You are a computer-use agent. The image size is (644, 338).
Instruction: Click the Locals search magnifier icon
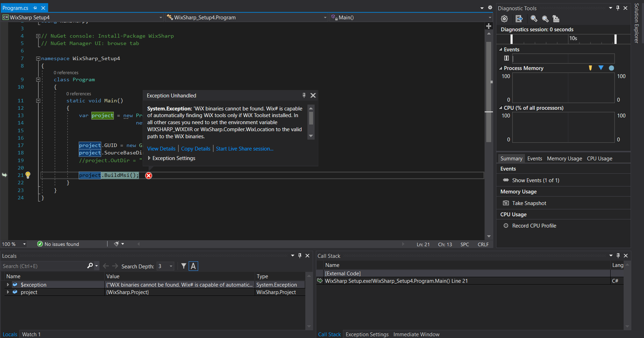click(x=90, y=266)
